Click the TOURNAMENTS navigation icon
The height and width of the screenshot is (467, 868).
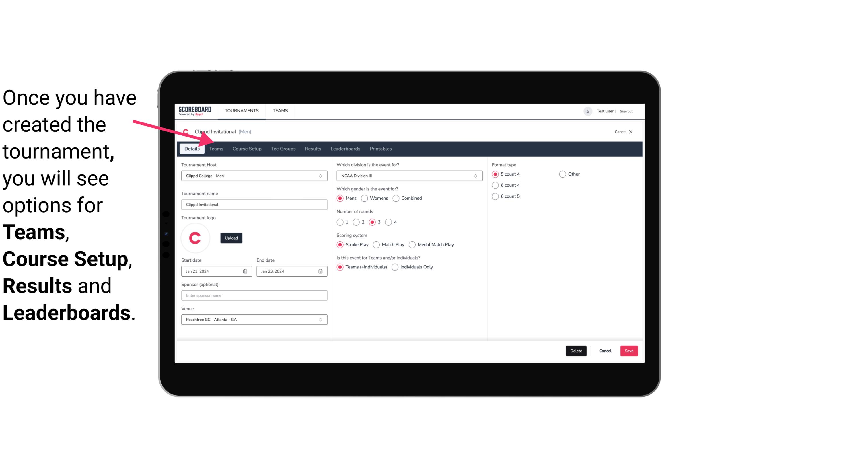click(x=242, y=110)
